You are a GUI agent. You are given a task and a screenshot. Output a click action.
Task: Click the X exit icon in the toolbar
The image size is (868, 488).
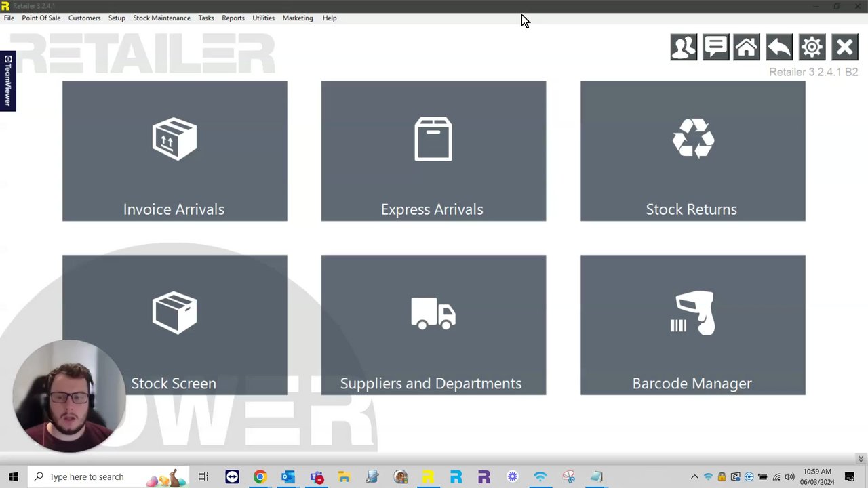point(844,47)
